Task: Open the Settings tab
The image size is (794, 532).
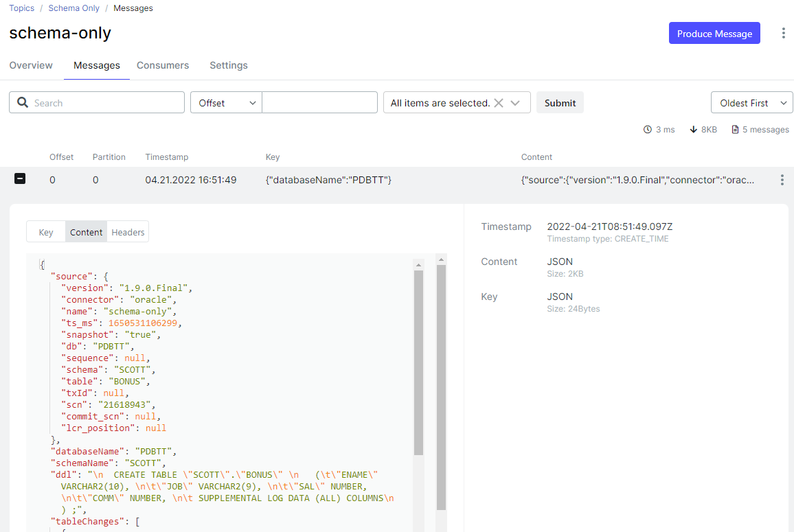Action: (x=229, y=65)
